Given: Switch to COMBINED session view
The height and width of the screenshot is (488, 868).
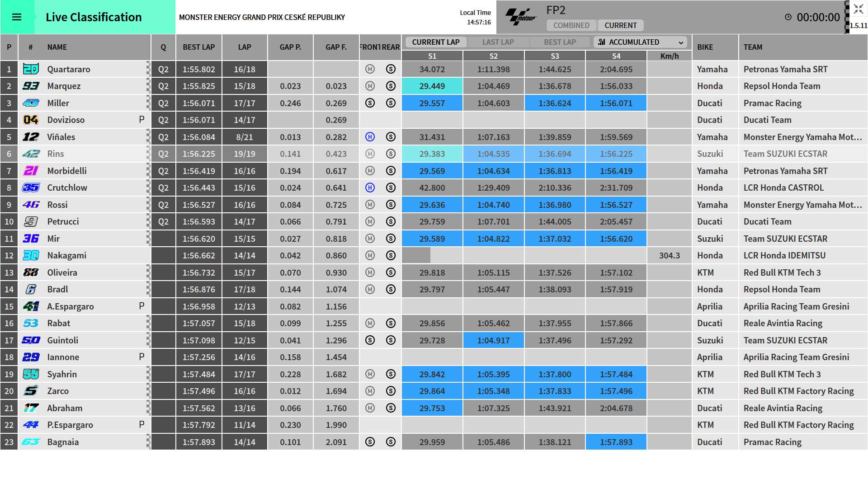Looking at the screenshot, I should (571, 25).
